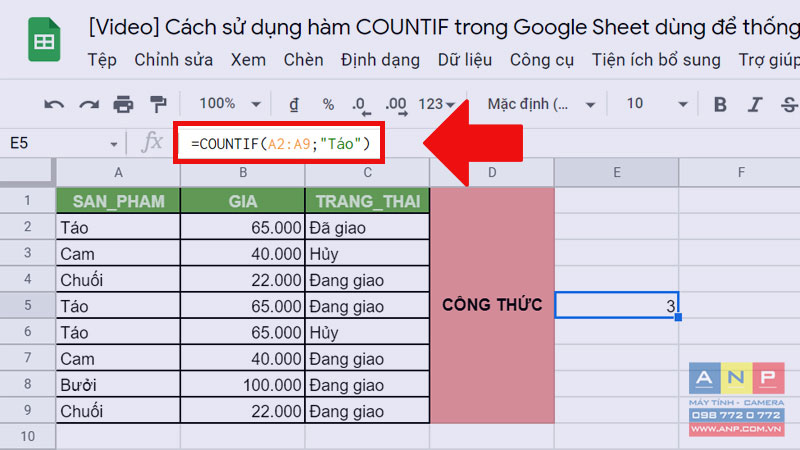This screenshot has height=450, width=800.
Task: Click the CÔNG THỨC merged cell
Action: click(492, 305)
